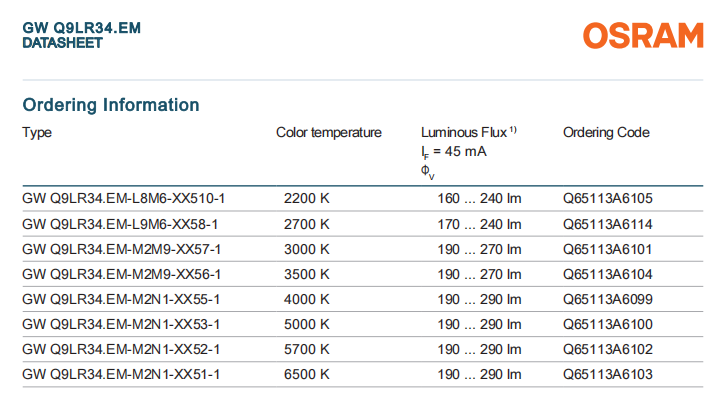Screen dimensions: 722x416
Task: Click type GW Q9LR34.EM-L8M6-XX510-1
Action: coord(124,199)
